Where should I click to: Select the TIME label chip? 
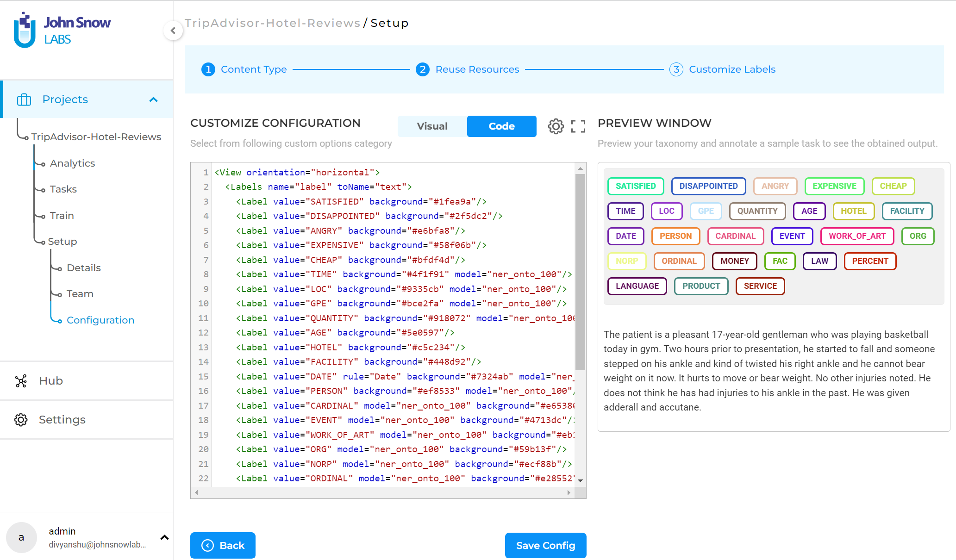(625, 211)
